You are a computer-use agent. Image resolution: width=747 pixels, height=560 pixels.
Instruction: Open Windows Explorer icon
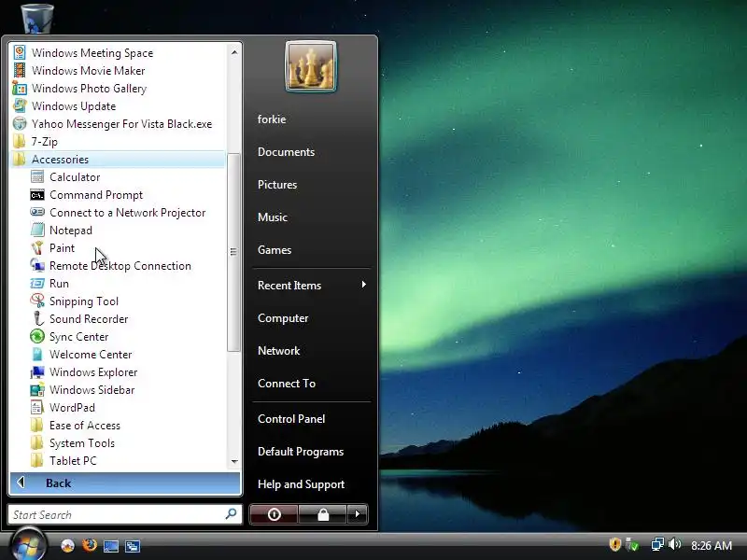pos(37,371)
